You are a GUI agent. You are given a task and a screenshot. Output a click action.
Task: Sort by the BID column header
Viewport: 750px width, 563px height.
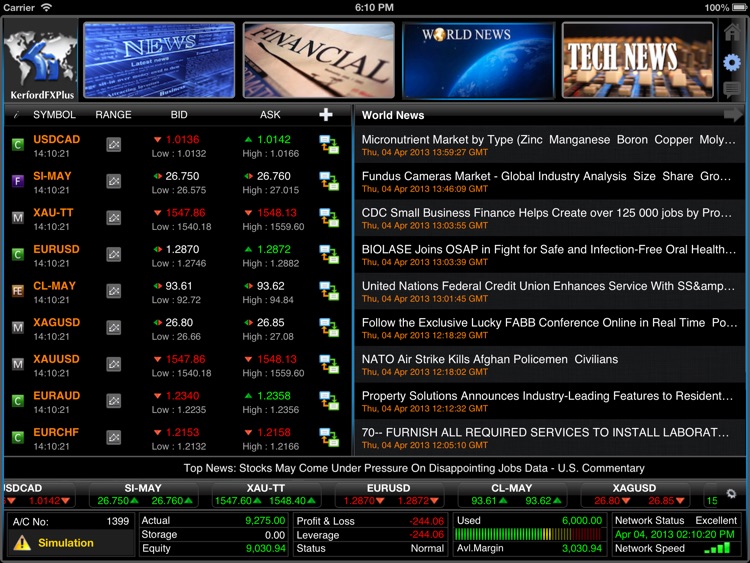179,115
